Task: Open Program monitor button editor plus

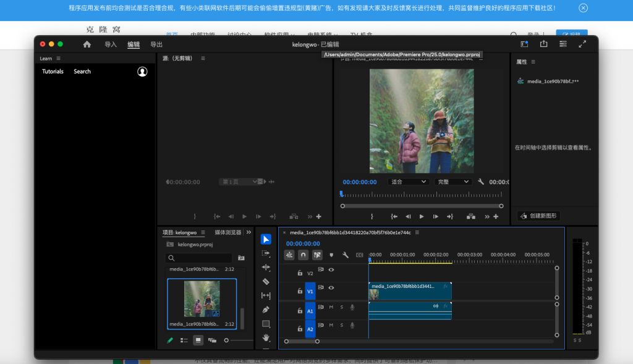Action: point(496,217)
